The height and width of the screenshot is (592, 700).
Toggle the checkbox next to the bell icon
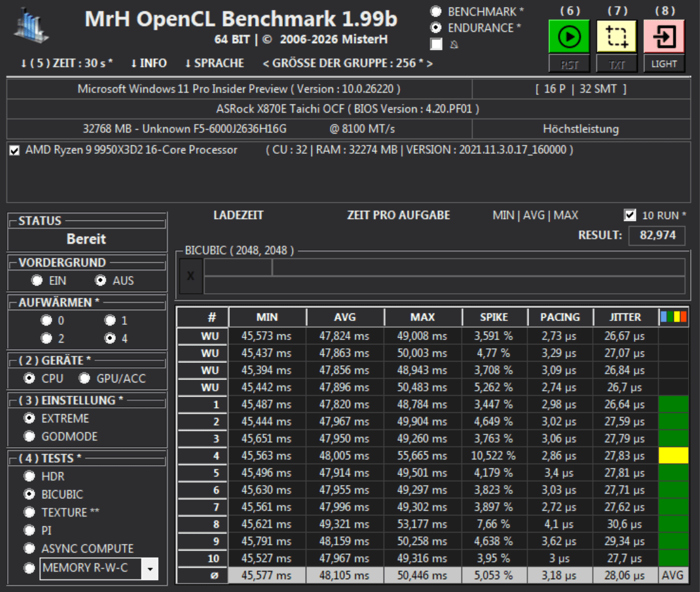(x=436, y=44)
